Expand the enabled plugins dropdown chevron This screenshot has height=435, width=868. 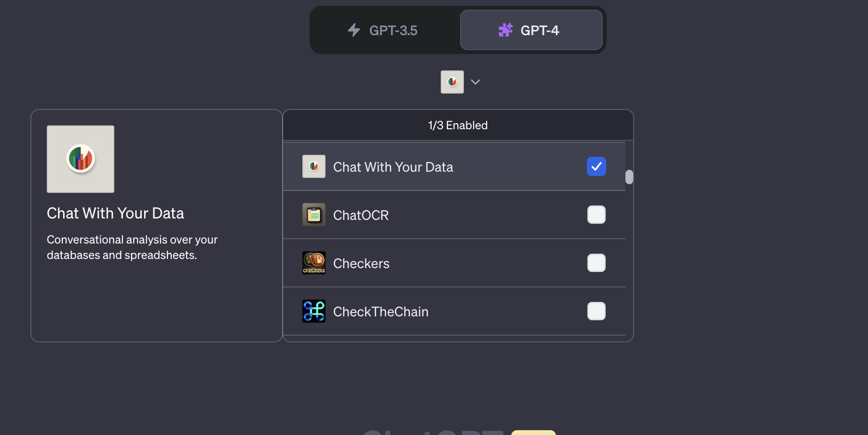475,82
